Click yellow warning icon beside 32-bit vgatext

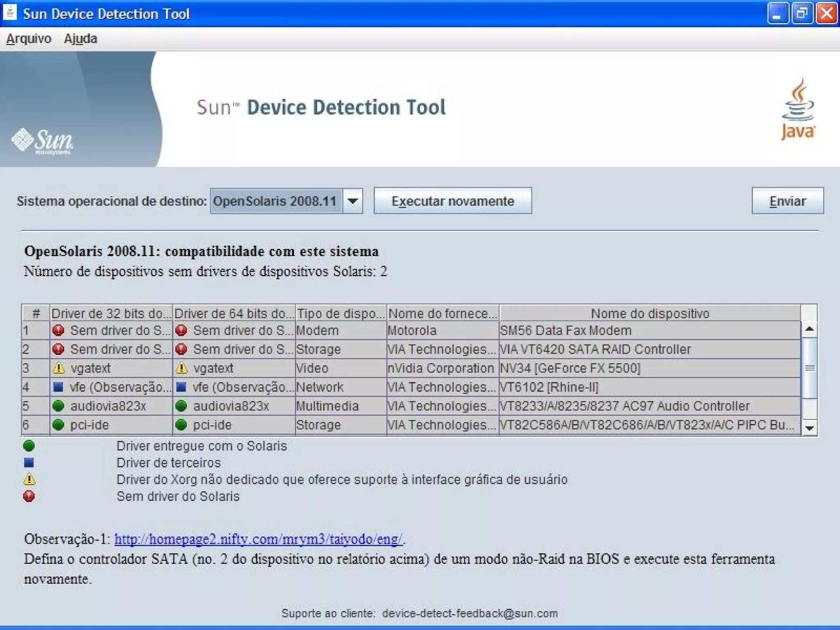(x=59, y=368)
